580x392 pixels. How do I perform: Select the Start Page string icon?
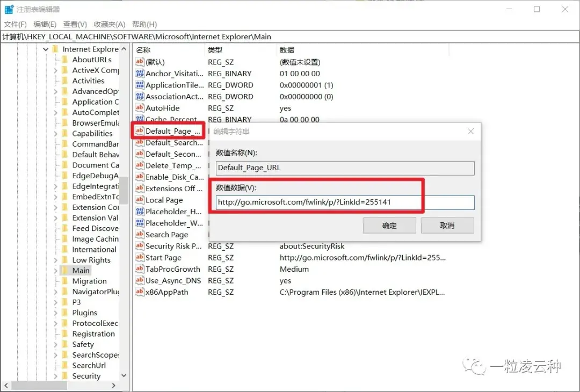(140, 258)
